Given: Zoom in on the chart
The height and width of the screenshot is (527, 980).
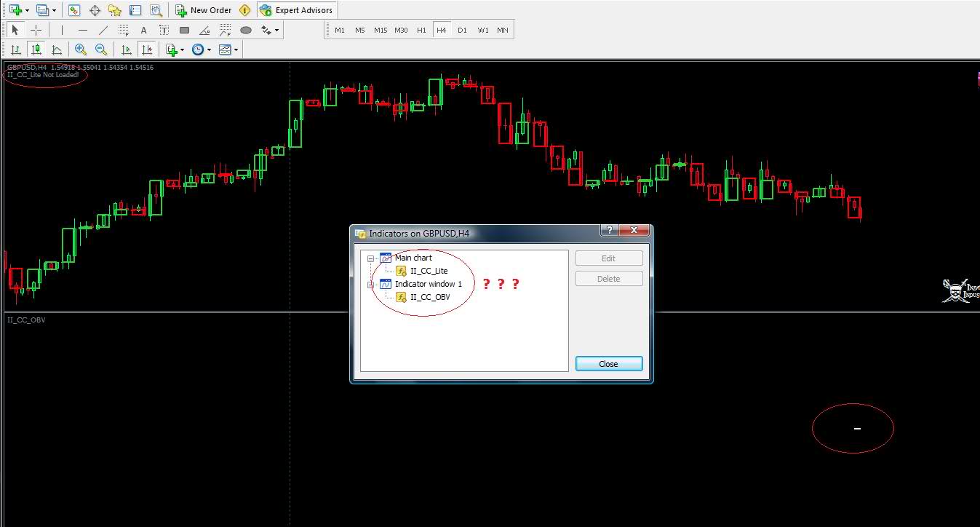Looking at the screenshot, I should coord(81,49).
